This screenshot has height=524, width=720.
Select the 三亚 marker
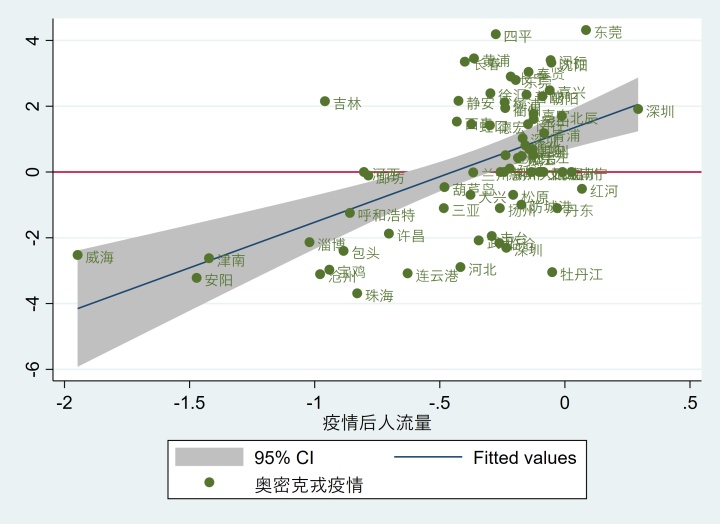click(x=444, y=208)
